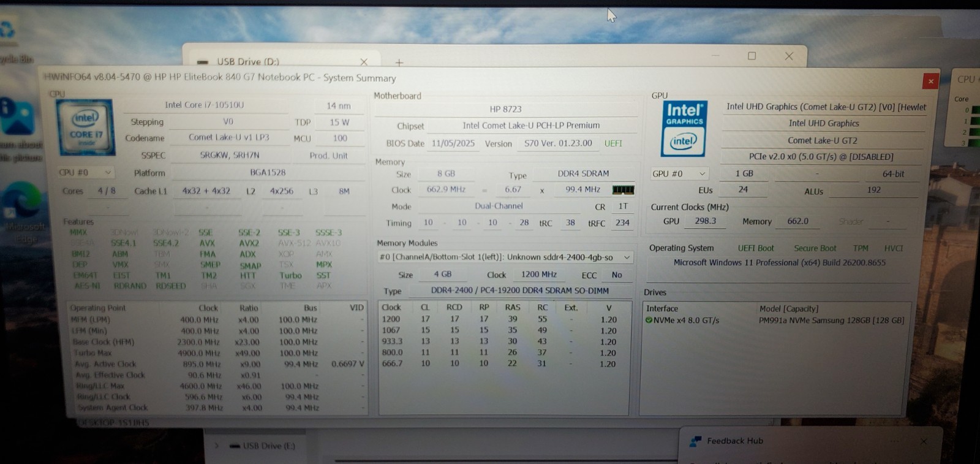Click the Comet Lake-U GT2 GPU codename
980x464 pixels.
(823, 140)
